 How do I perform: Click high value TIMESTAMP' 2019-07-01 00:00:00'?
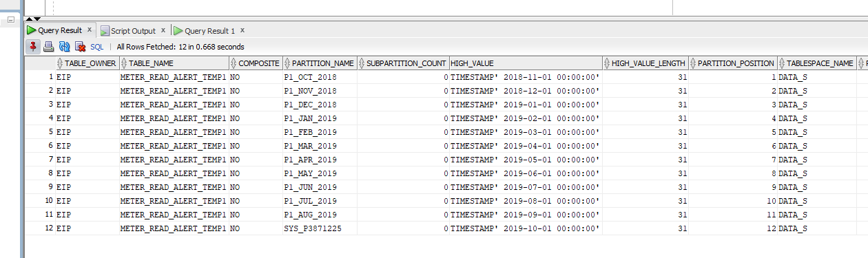[x=526, y=187]
